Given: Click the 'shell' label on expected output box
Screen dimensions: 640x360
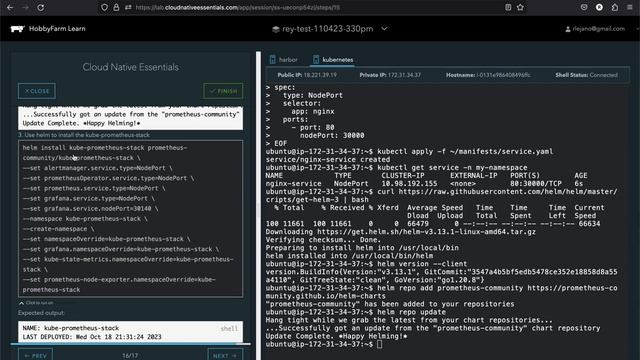Looking at the screenshot, I should (x=229, y=329).
